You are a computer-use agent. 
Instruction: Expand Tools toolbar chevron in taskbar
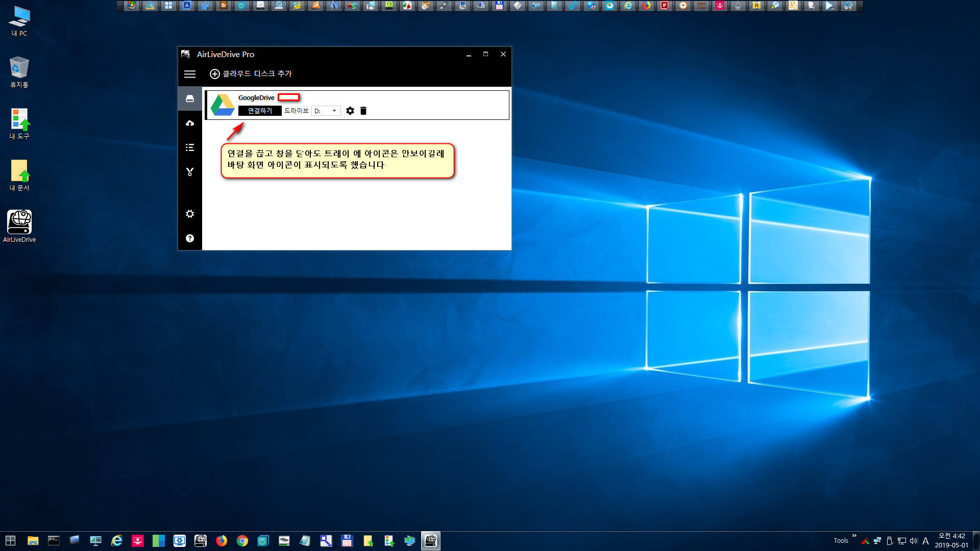pyautogui.click(x=854, y=536)
